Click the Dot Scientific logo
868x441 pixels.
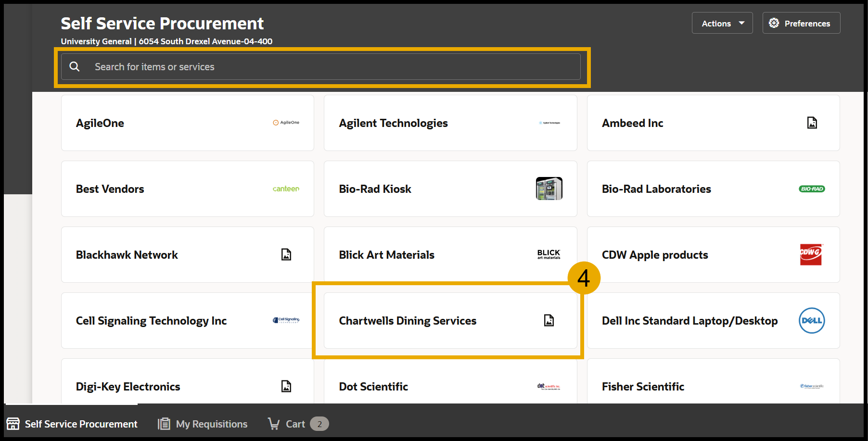pyautogui.click(x=549, y=386)
